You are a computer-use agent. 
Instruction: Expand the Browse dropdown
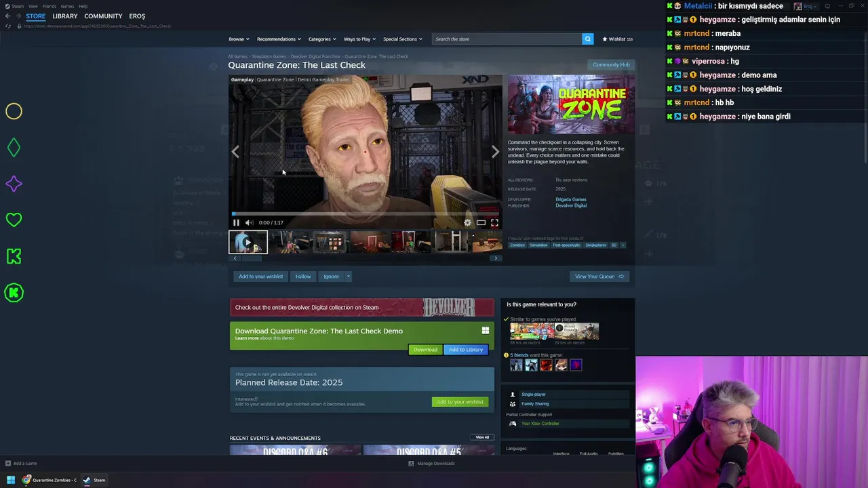point(239,39)
